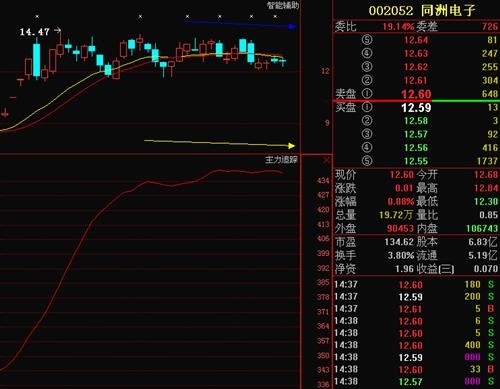Select the sell-1 price 12.60 in 卖盘 row
The height and width of the screenshot is (389, 500).
pyautogui.click(x=416, y=94)
